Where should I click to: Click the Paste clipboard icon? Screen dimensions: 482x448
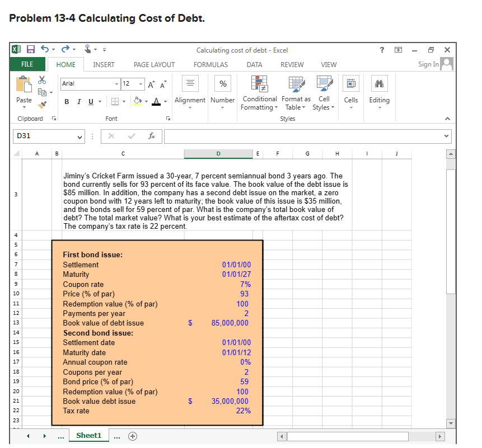[x=24, y=84]
